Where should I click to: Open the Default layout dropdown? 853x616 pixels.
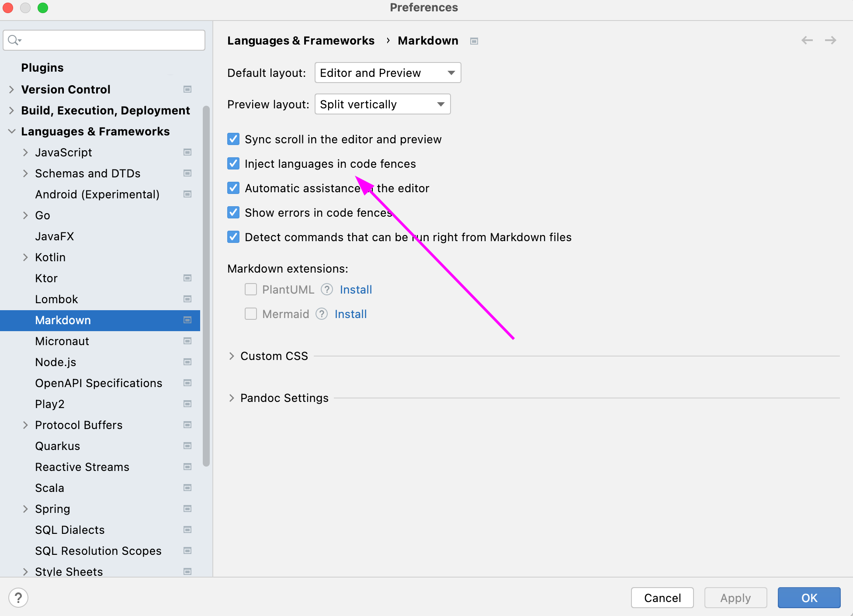(x=388, y=73)
